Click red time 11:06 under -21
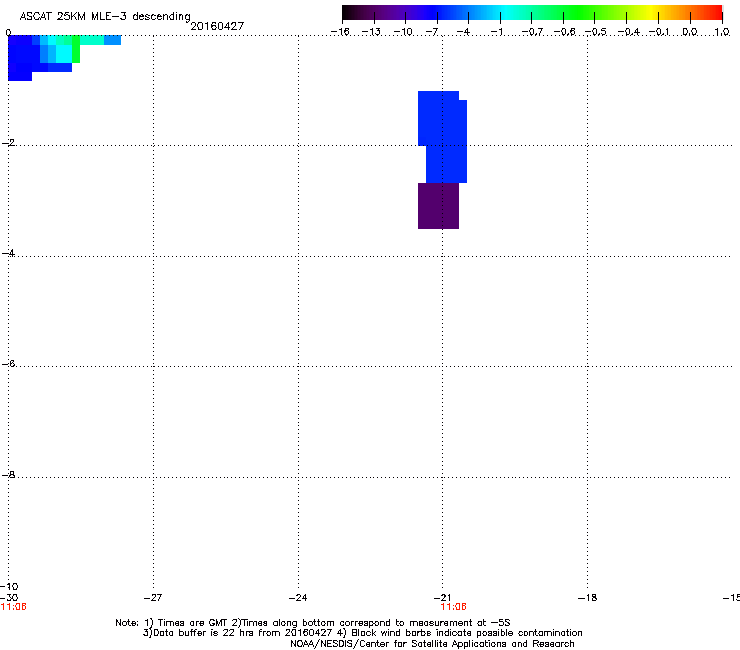The image size is (740, 650). point(454,607)
